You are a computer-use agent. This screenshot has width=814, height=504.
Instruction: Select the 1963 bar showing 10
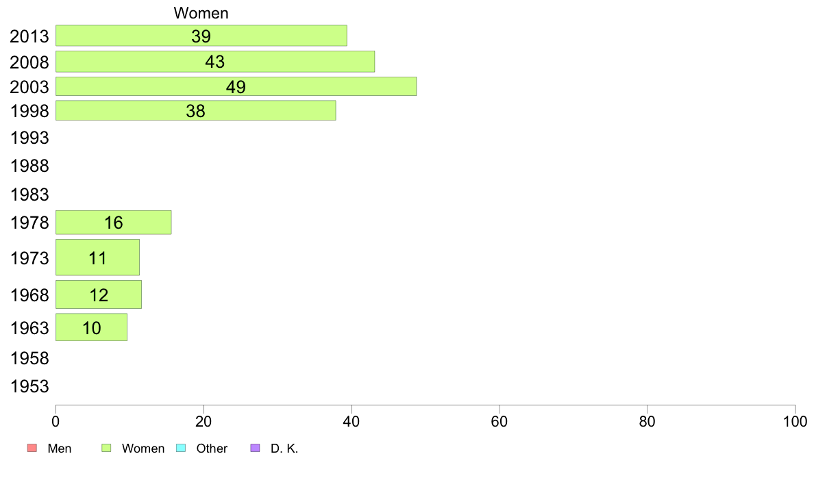click(91, 327)
